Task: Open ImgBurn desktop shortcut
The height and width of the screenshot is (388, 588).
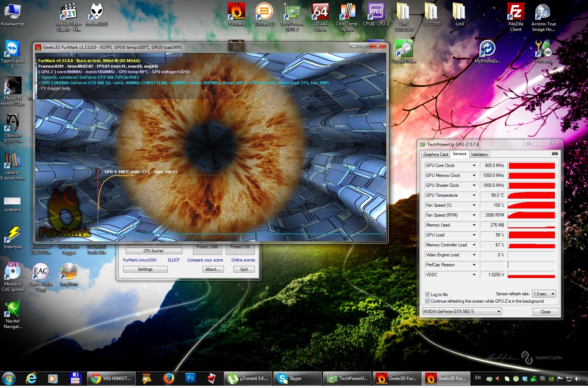Action: 68,275
